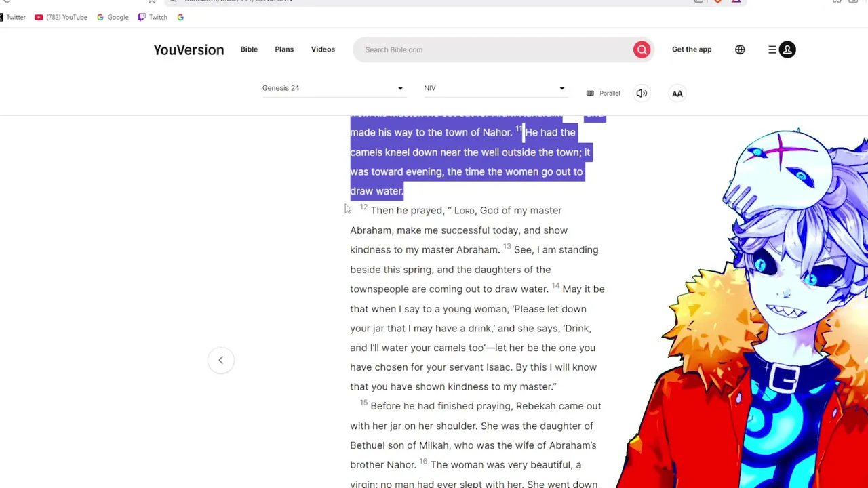
Task: Click verse 13 number
Action: click(507, 247)
